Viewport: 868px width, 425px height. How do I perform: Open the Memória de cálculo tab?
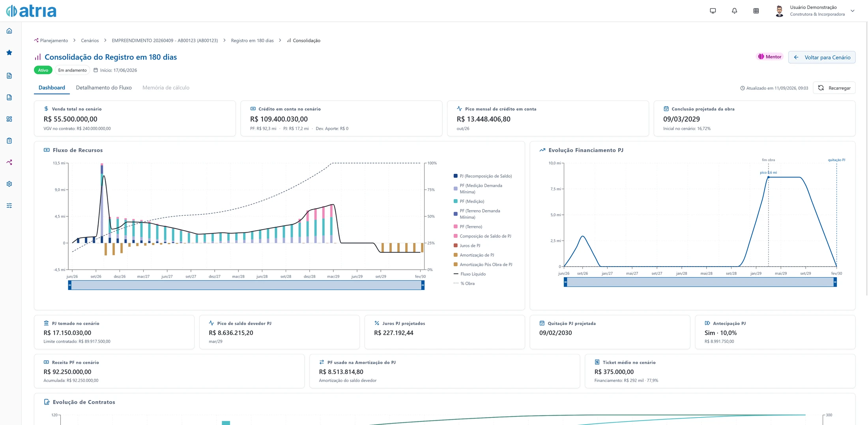pos(166,88)
